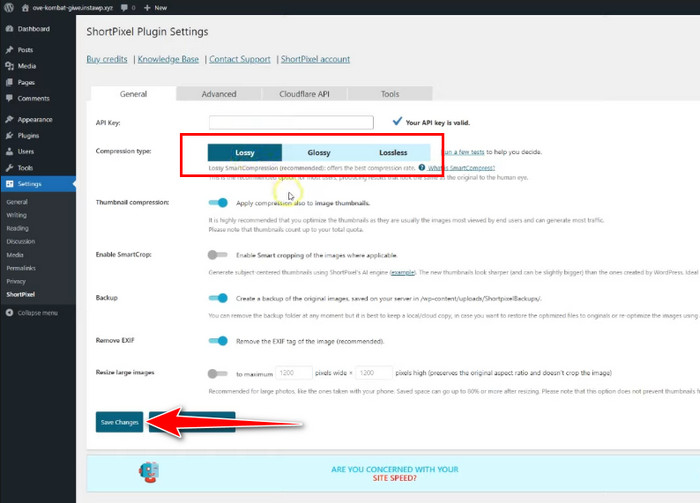Toggle Thumbnail compression switch
700x503 pixels.
[218, 203]
